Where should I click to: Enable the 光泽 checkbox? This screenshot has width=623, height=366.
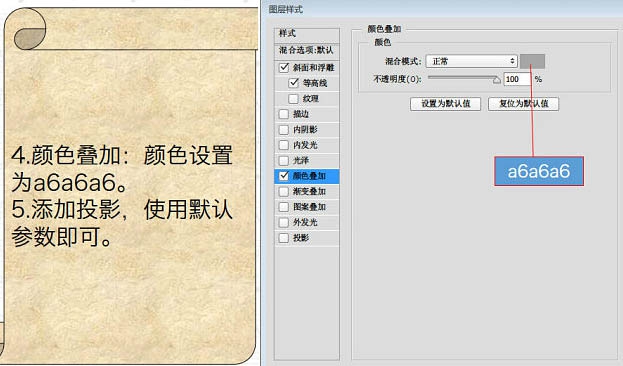(284, 161)
